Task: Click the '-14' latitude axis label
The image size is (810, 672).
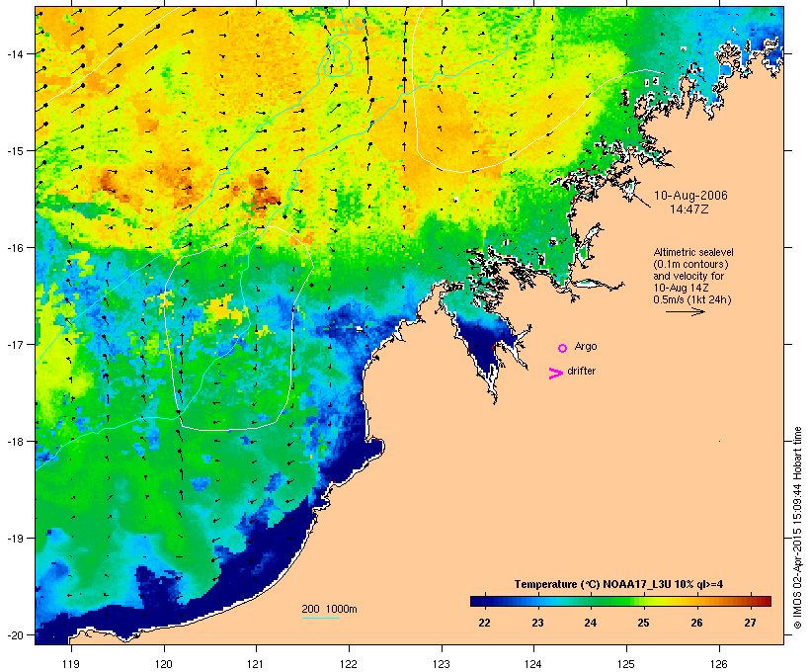Action: coord(15,53)
